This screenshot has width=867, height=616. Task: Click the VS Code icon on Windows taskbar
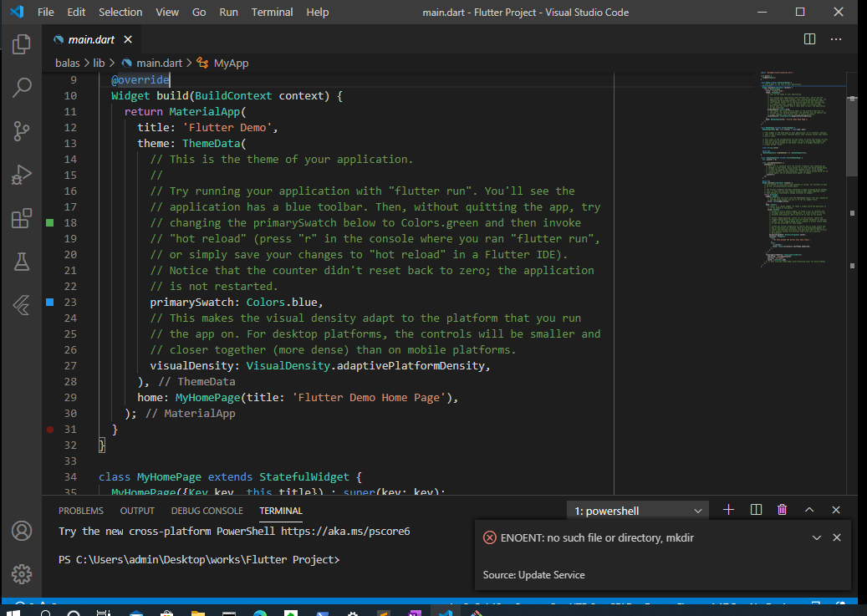coord(445,613)
